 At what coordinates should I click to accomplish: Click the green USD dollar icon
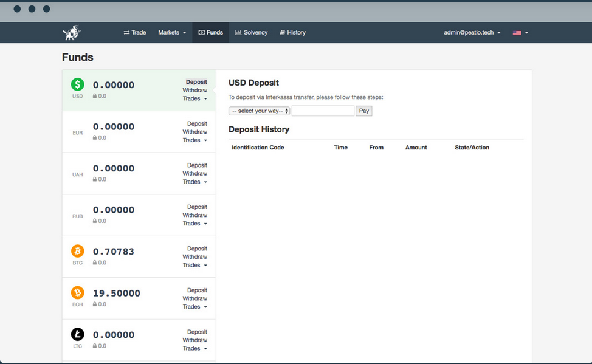(x=77, y=84)
